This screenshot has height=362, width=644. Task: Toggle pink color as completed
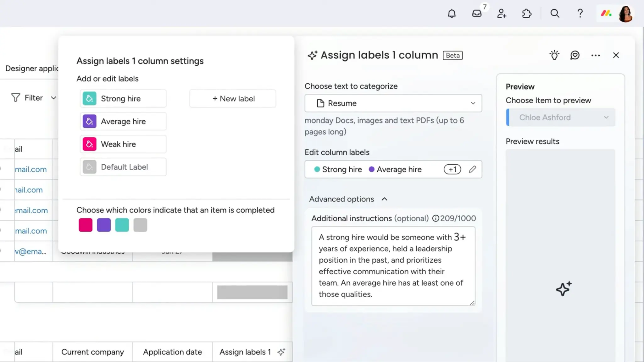[86, 225]
